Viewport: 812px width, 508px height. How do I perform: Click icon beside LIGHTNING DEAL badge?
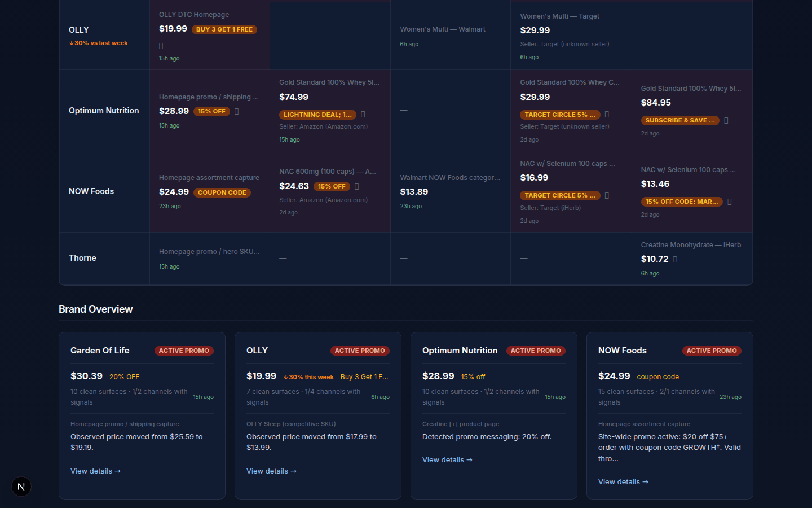363,115
